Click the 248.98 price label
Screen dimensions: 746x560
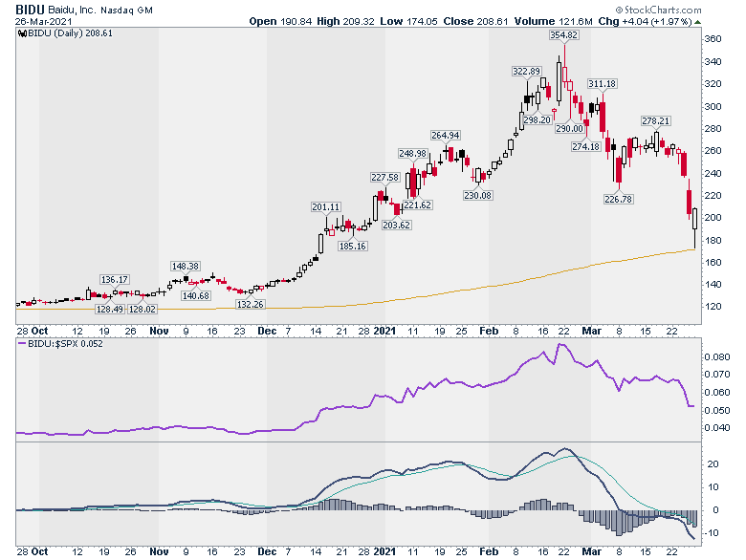(x=412, y=153)
